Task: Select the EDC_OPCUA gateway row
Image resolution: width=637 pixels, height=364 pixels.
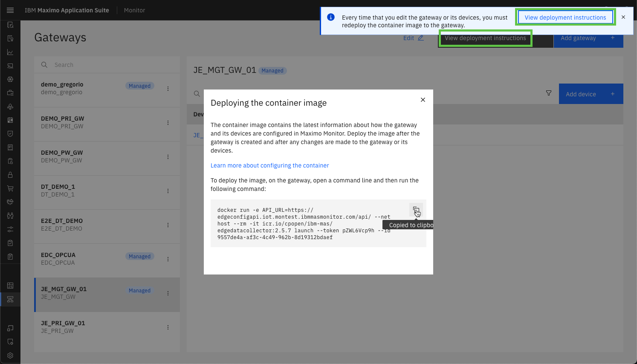Action: pyautogui.click(x=107, y=260)
